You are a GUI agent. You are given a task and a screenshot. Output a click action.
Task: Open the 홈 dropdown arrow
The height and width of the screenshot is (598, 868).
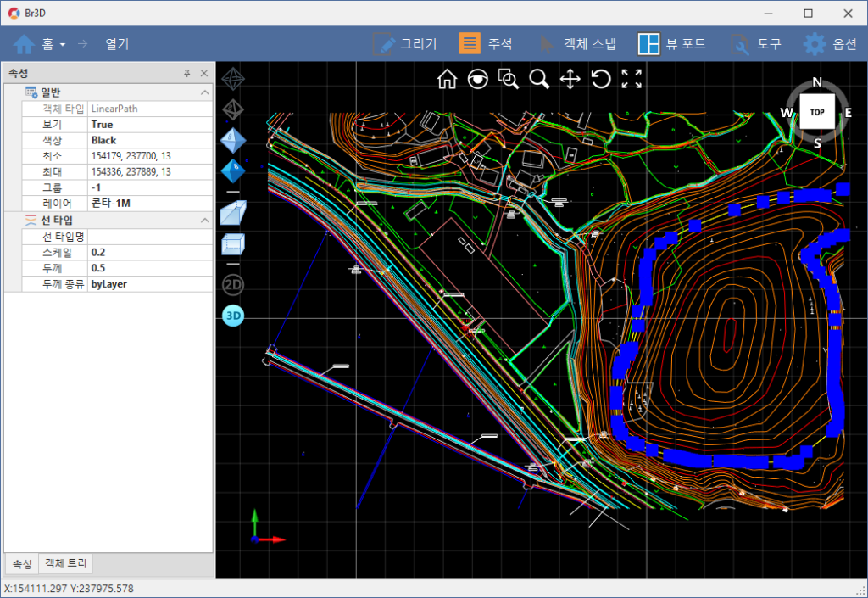(63, 44)
